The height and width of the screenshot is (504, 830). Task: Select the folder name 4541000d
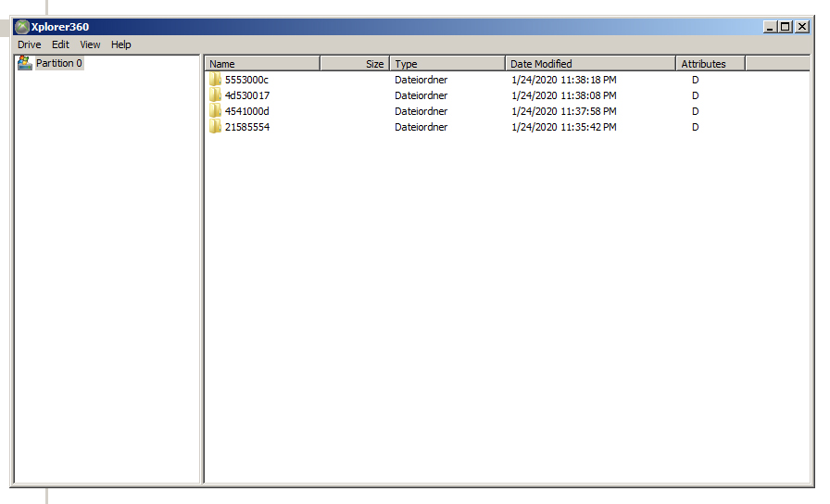[247, 112]
